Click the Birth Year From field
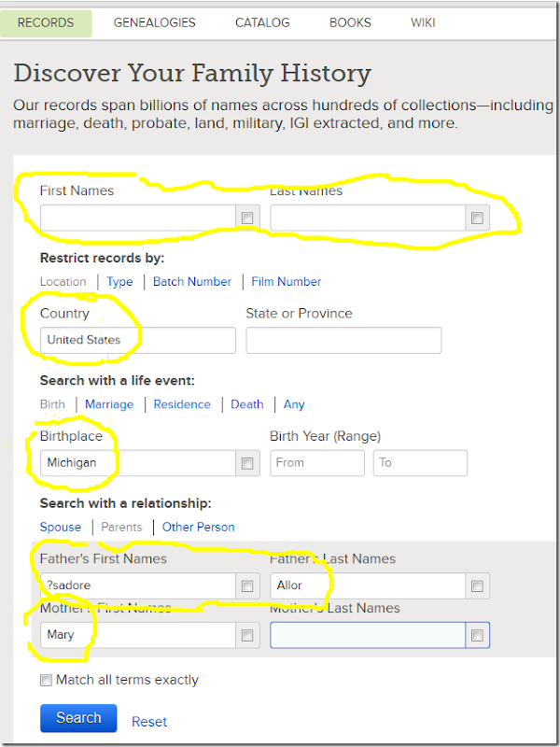The image size is (560, 747). tap(317, 463)
